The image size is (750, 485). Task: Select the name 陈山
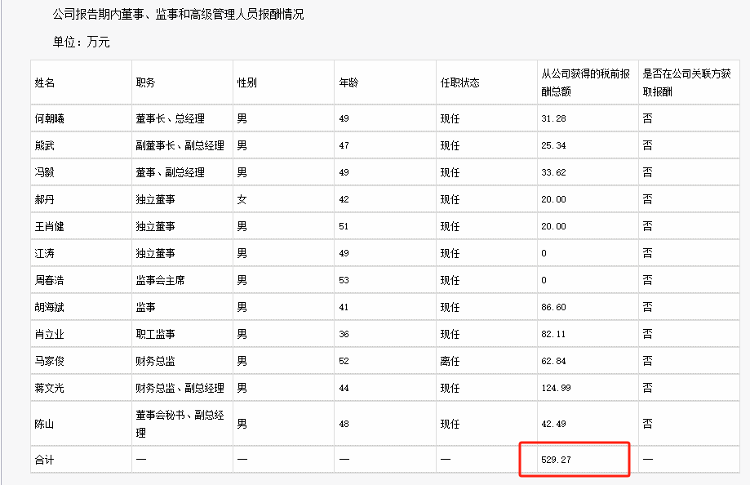(x=44, y=424)
